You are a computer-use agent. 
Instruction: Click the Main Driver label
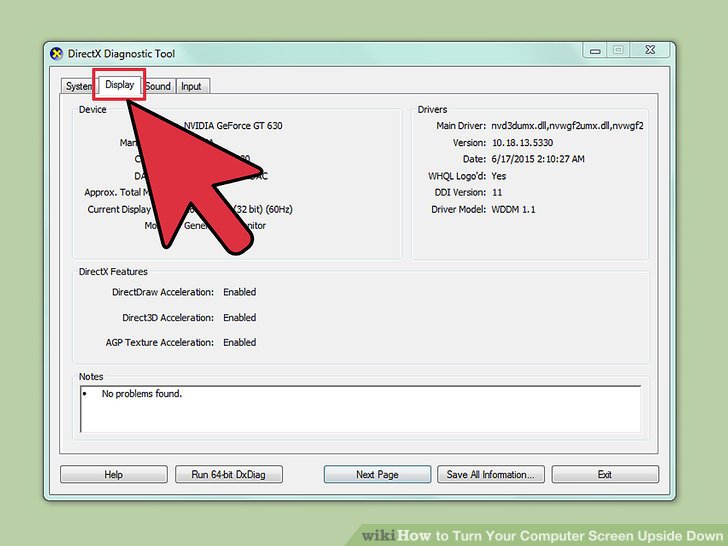click(461, 126)
